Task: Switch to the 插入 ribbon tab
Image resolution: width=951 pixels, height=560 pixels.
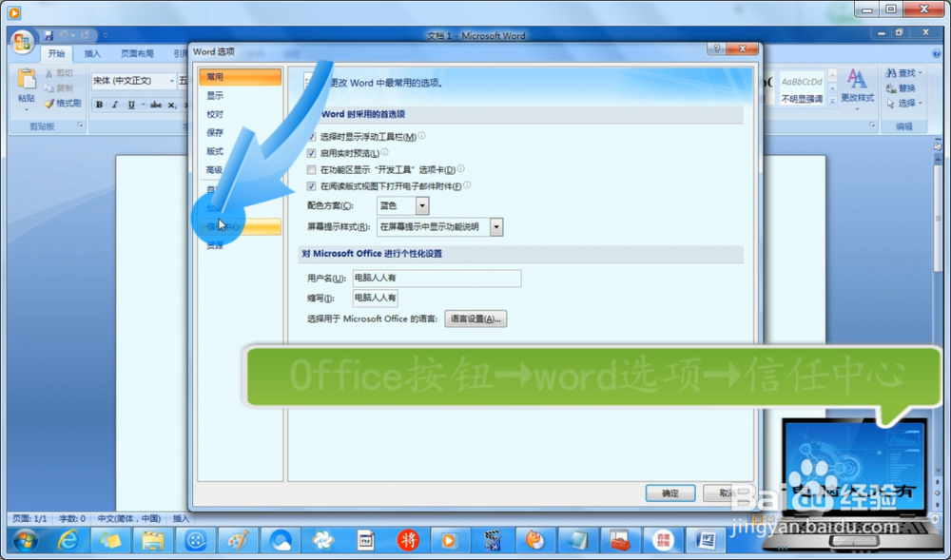Action: 92,54
